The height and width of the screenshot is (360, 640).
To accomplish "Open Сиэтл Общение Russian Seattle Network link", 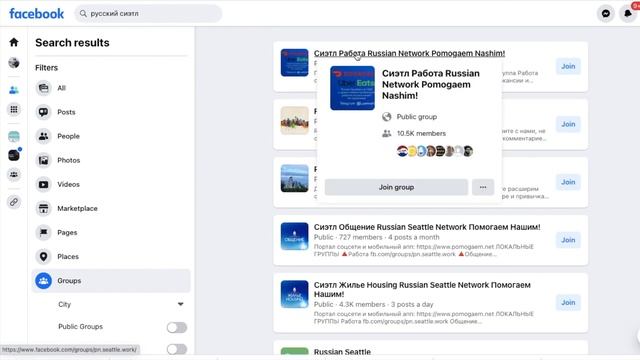I will coord(427,227).
